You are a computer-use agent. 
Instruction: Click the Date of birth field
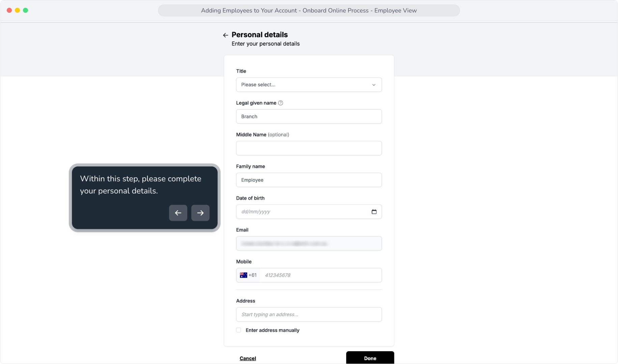click(309, 212)
